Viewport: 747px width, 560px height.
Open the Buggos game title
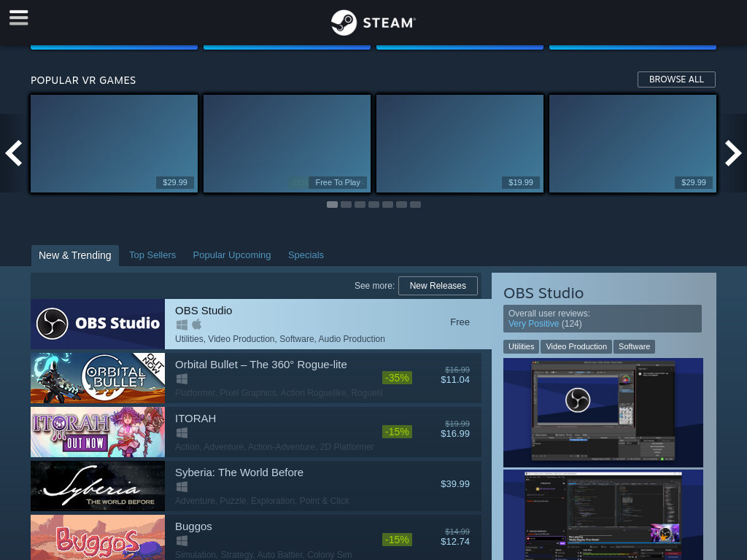click(193, 526)
